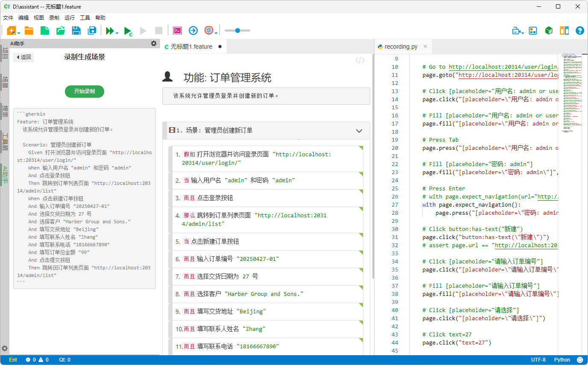Viewport: 588px width, 365px height.
Task: Open the 帮助 menu
Action: tap(100, 18)
